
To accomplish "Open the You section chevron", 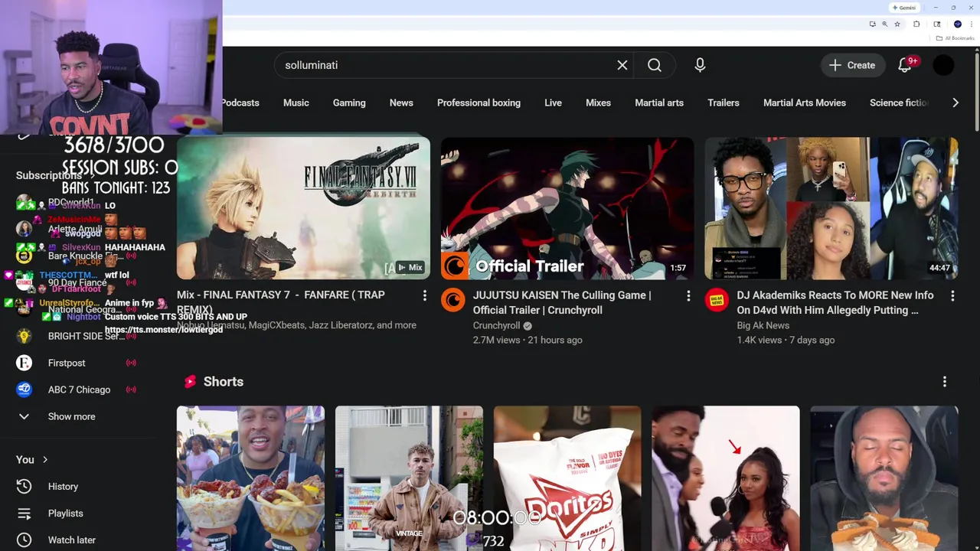I will [x=45, y=459].
